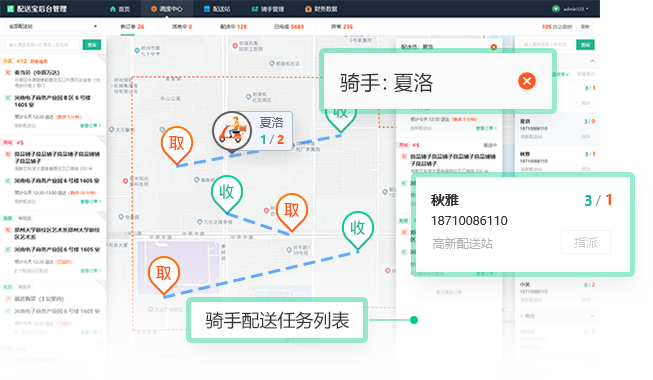653x380 pixels.
Task: Click the orange 取 pickup pin near 夏洛
Action: tap(177, 145)
